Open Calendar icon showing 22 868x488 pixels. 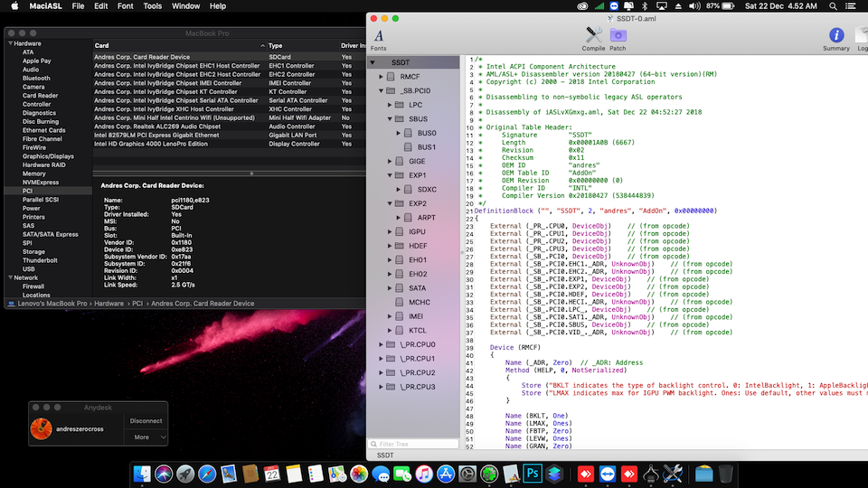click(x=272, y=474)
